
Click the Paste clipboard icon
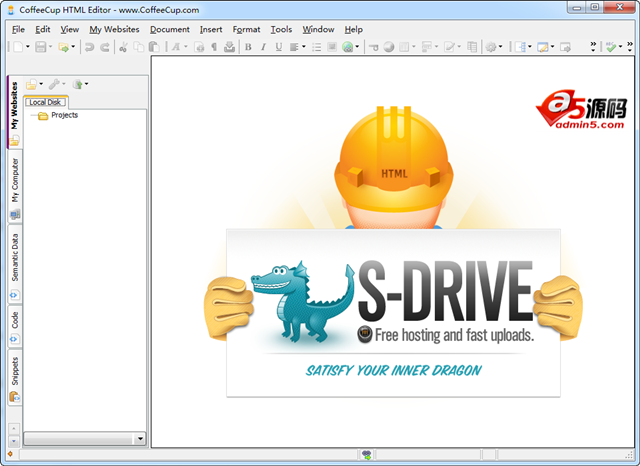click(154, 47)
